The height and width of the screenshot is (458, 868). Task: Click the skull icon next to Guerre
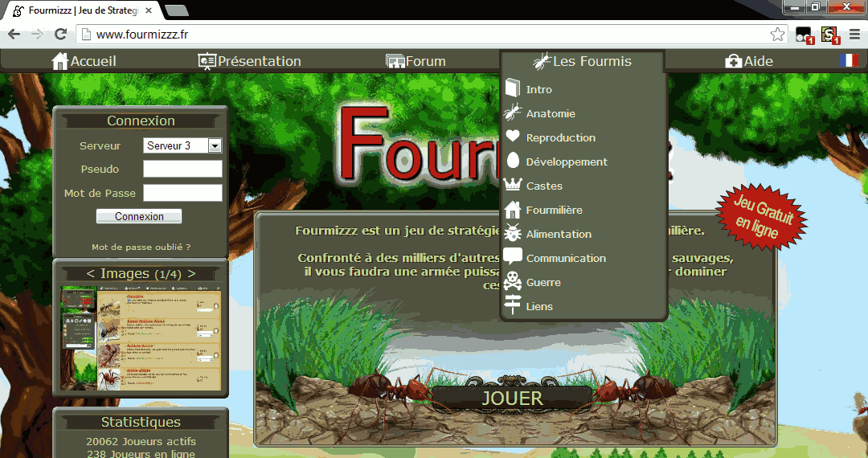[x=513, y=281]
